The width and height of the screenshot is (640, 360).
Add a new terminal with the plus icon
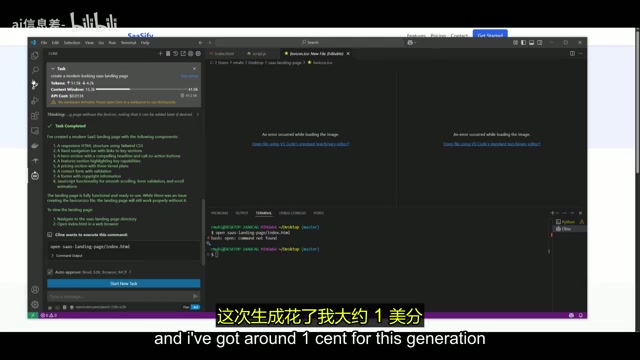(x=552, y=213)
